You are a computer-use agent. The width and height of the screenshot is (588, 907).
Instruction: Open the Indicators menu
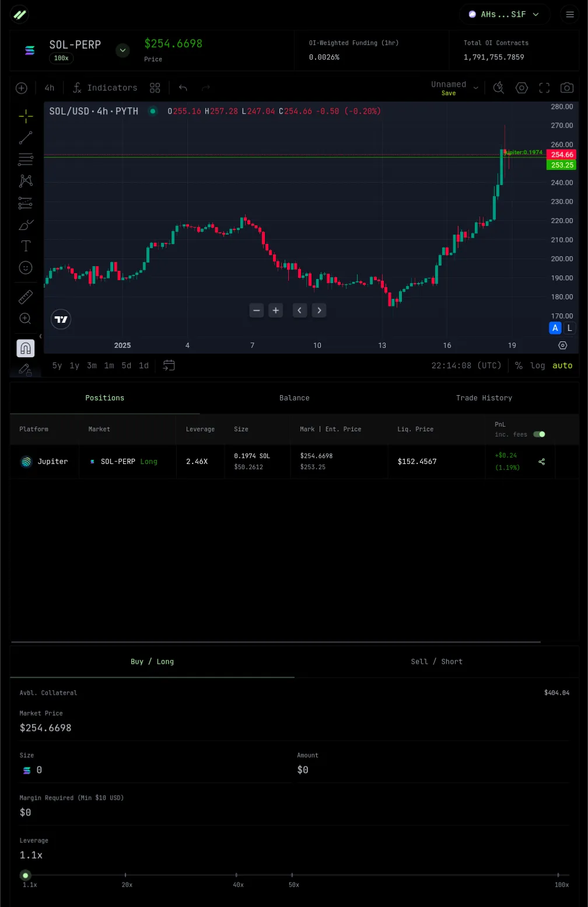pos(105,88)
